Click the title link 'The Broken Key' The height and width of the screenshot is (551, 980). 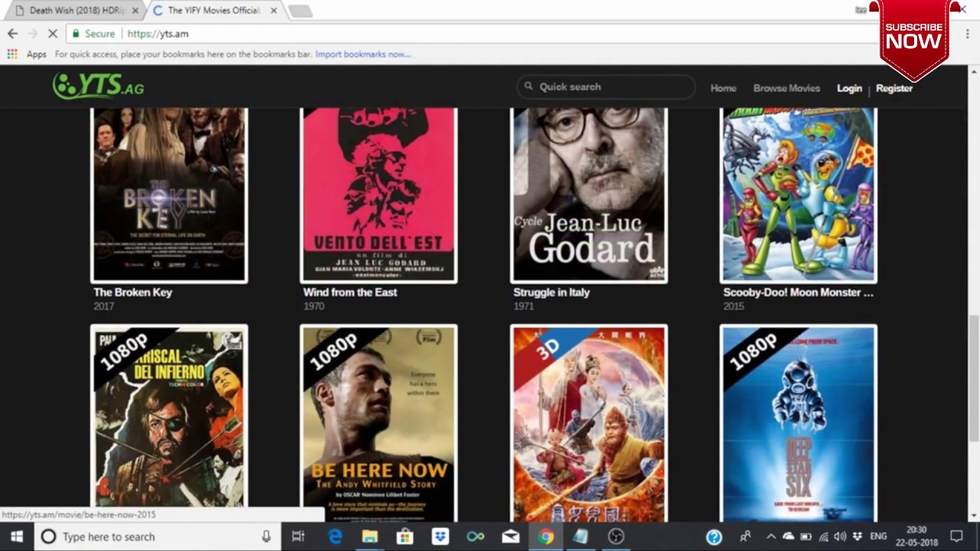tap(132, 292)
